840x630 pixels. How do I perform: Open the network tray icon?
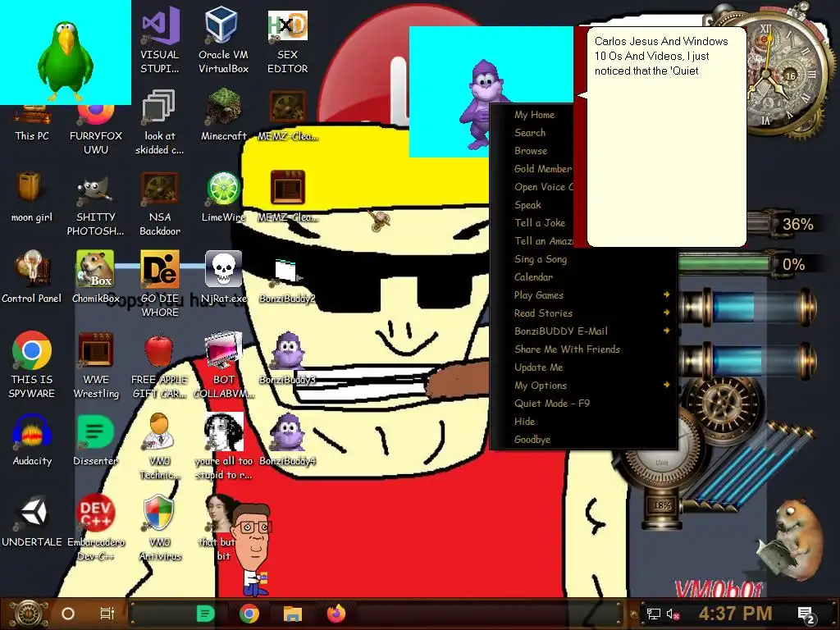(x=653, y=614)
